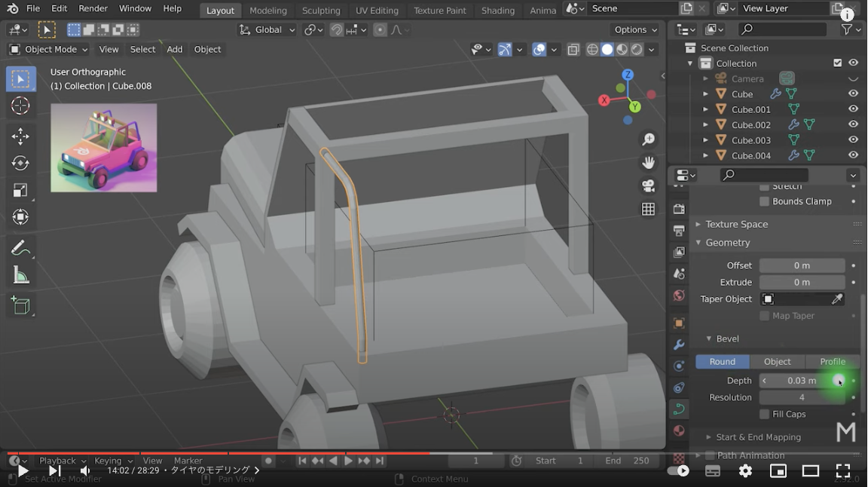868x487 pixels.
Task: Open the Edit menu
Action: (x=59, y=8)
